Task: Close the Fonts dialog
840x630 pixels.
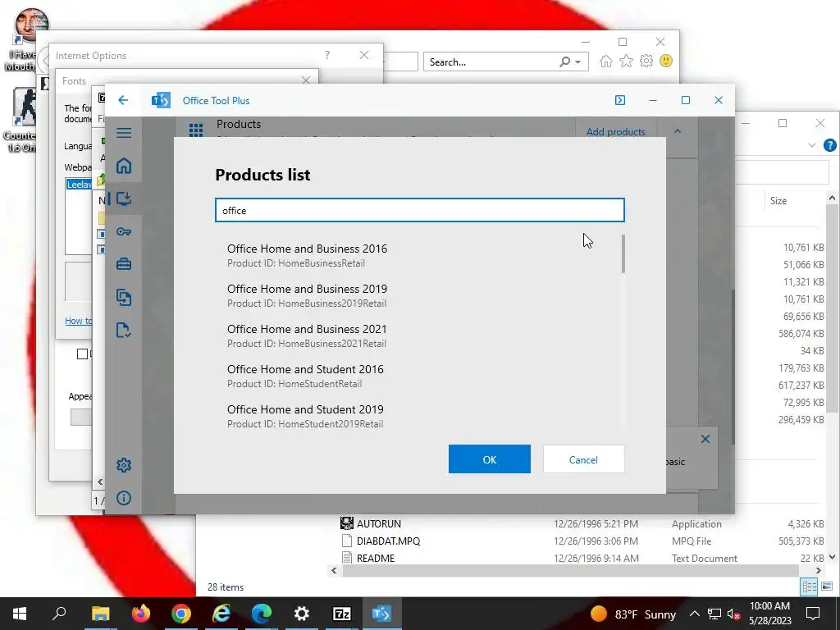Action: [x=306, y=80]
